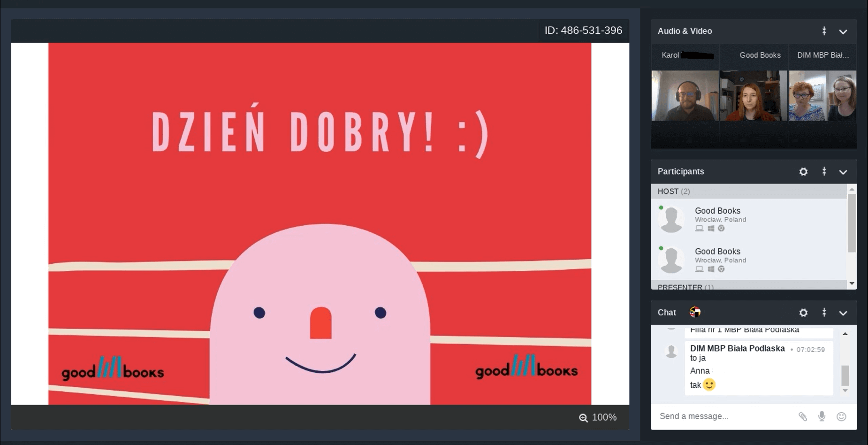Click the browser icon of first host
The width and height of the screenshot is (868, 445).
[x=721, y=228]
